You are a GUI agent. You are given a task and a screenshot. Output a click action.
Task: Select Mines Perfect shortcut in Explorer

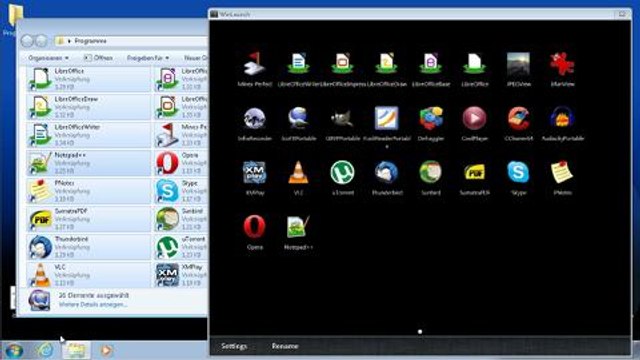point(181,135)
